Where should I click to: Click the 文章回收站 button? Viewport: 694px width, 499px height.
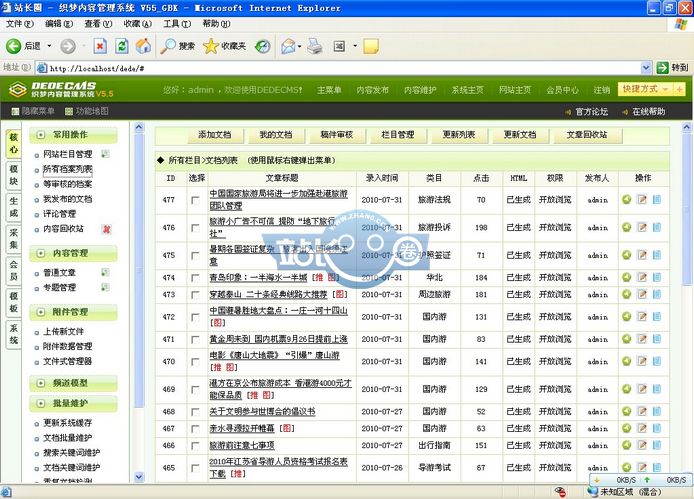pos(587,135)
